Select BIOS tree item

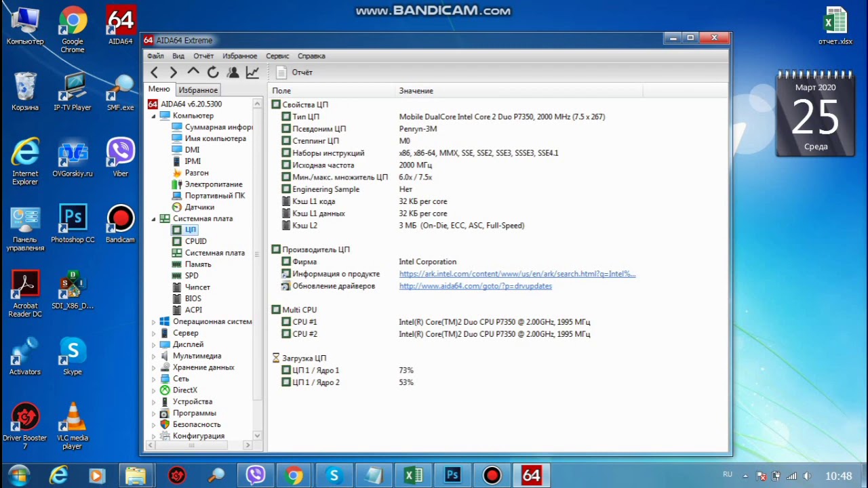186,299
